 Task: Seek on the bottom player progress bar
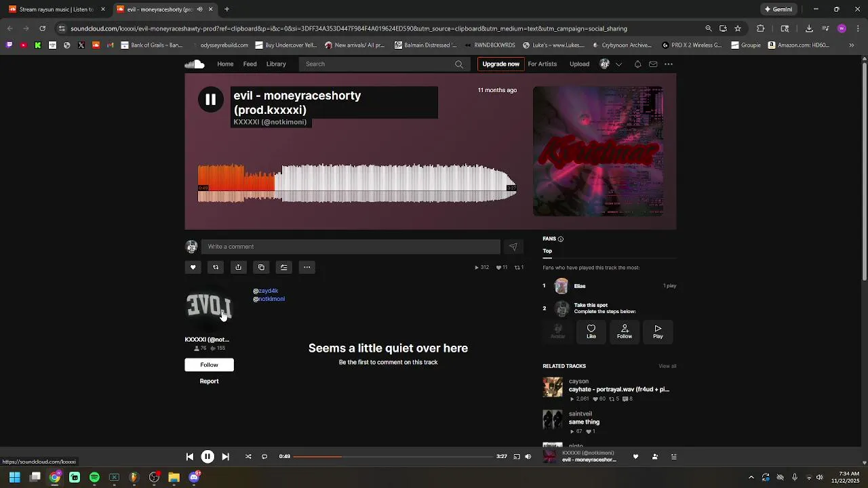click(393, 457)
